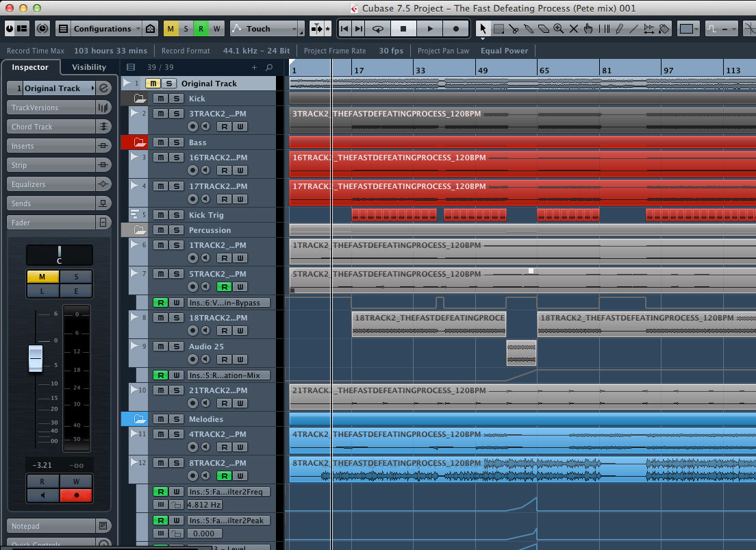Toggle the transport Cycle loop button
Screen dimensions: 756x550
pyautogui.click(x=378, y=29)
